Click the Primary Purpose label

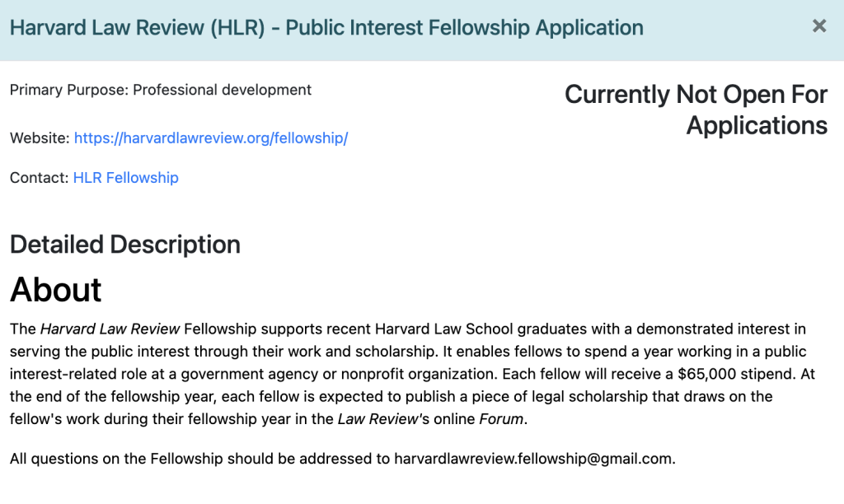pyautogui.click(x=68, y=90)
